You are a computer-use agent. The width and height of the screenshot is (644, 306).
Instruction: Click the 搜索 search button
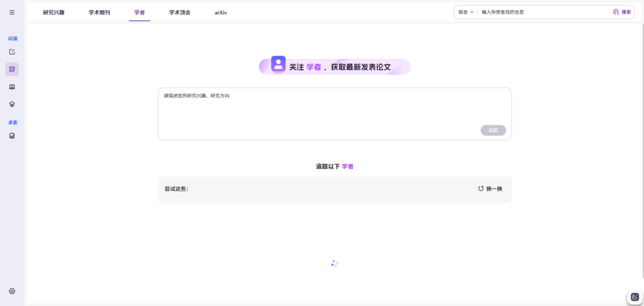[x=622, y=12]
